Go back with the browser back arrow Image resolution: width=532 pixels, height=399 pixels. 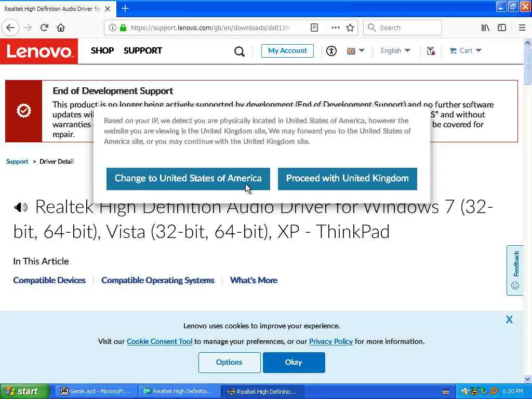(10, 28)
